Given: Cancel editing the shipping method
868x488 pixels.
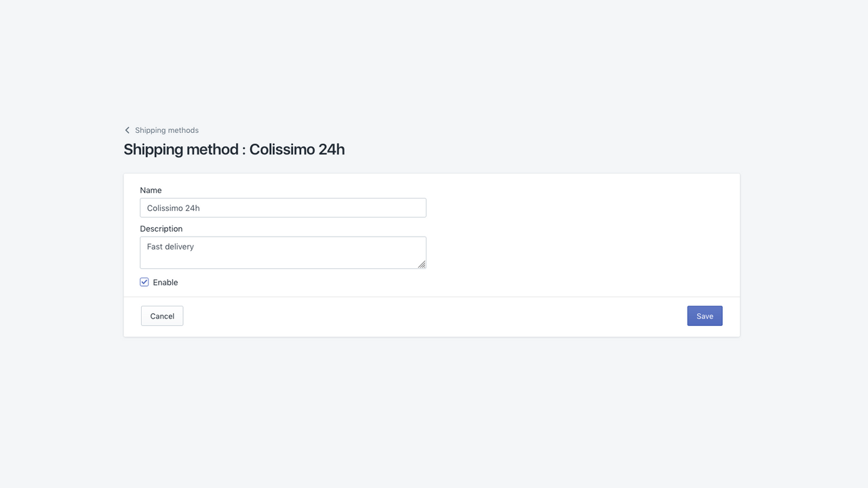Looking at the screenshot, I should tap(161, 315).
